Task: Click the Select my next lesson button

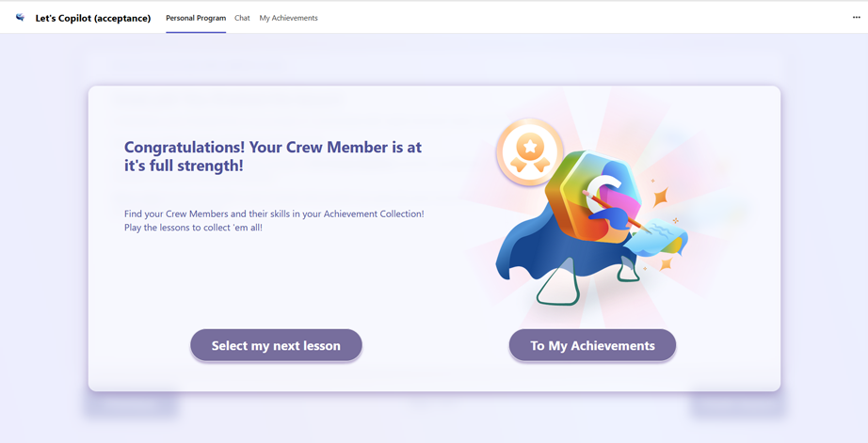Action: 276,346
